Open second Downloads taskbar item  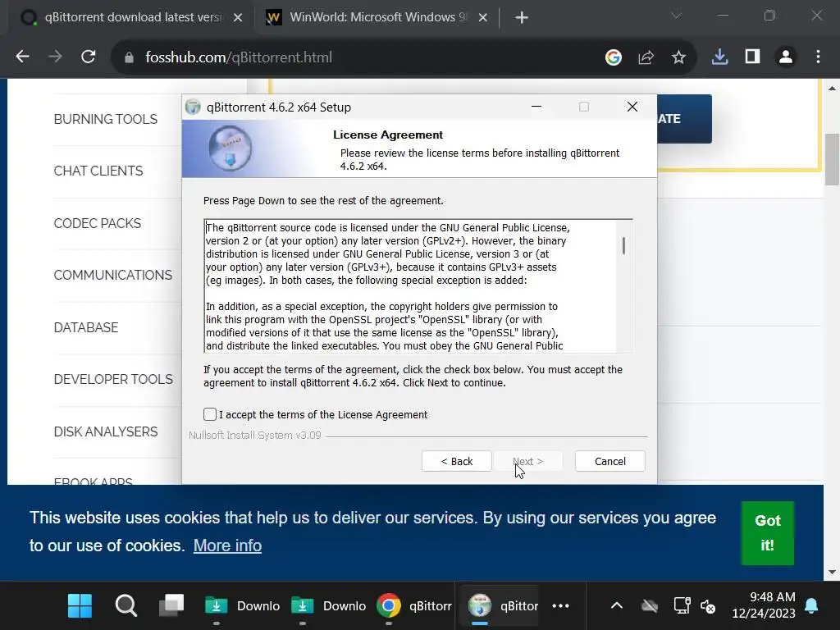pos(328,606)
